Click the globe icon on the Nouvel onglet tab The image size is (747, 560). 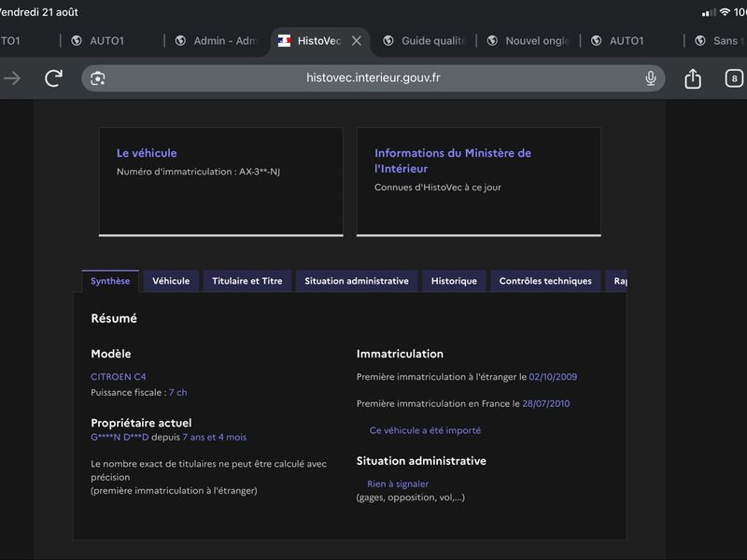coord(492,41)
